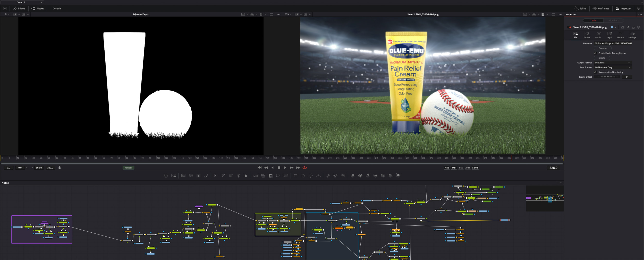Click the Browse button for filename

[602, 48]
